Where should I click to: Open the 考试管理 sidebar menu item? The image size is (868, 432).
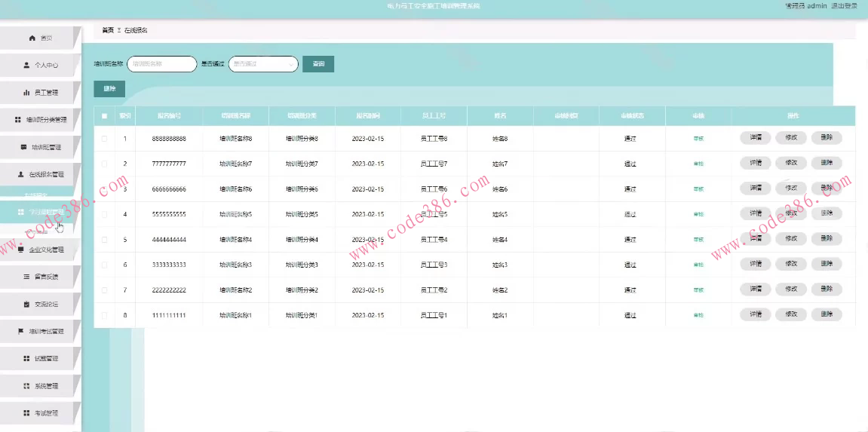45,413
